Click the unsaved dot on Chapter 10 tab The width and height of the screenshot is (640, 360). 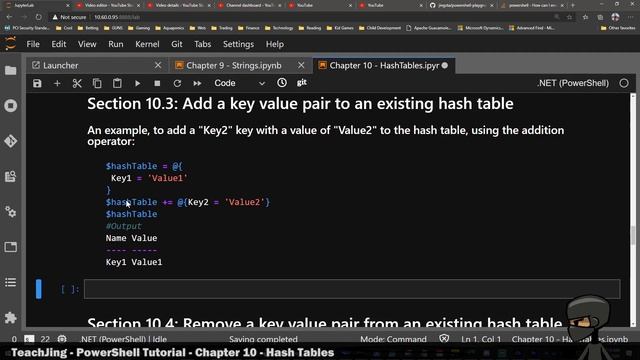click(x=445, y=65)
